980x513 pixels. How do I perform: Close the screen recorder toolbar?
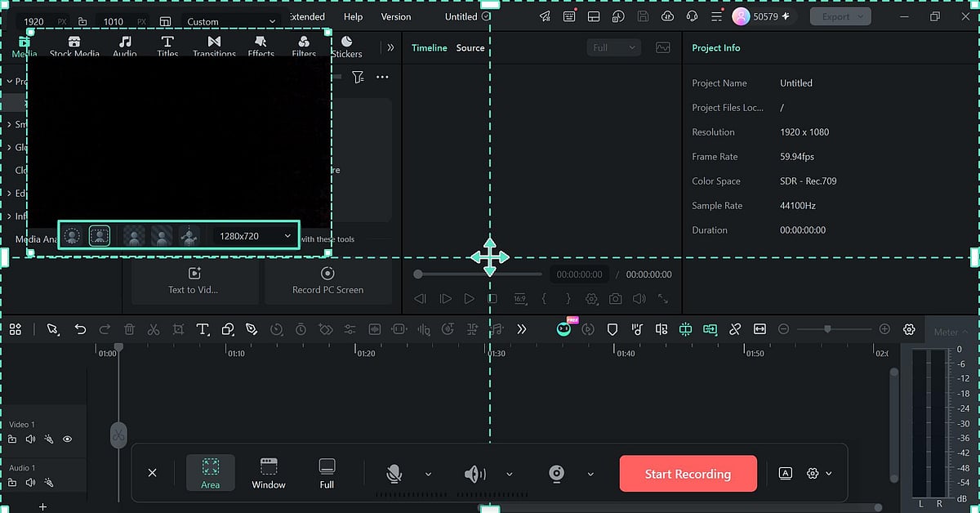click(x=152, y=473)
